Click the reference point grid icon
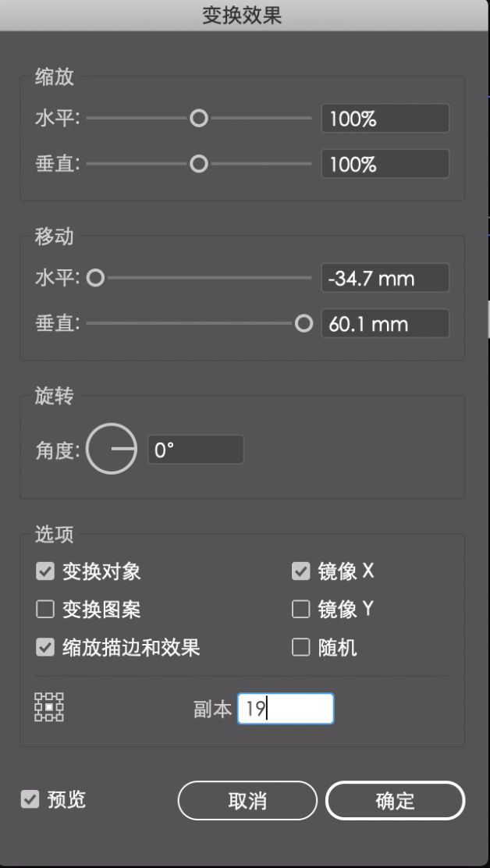This screenshot has width=490, height=868. pyautogui.click(x=49, y=707)
